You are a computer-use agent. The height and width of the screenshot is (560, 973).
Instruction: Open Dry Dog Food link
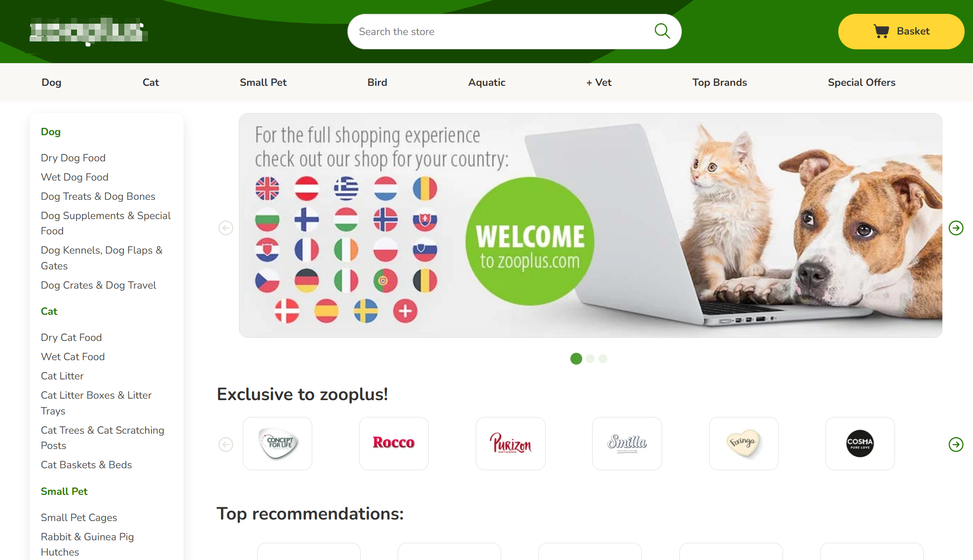pos(73,158)
